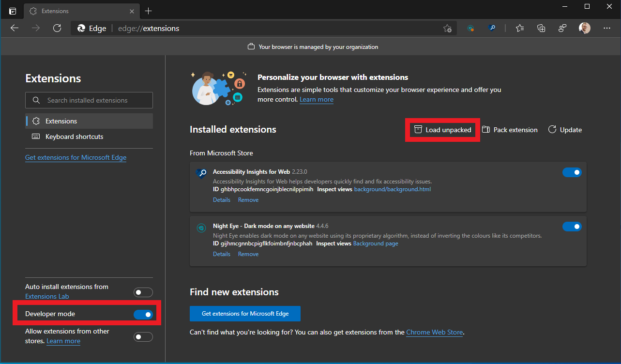621x364 pixels.
Task: Click Update extensions button
Action: coord(565,130)
